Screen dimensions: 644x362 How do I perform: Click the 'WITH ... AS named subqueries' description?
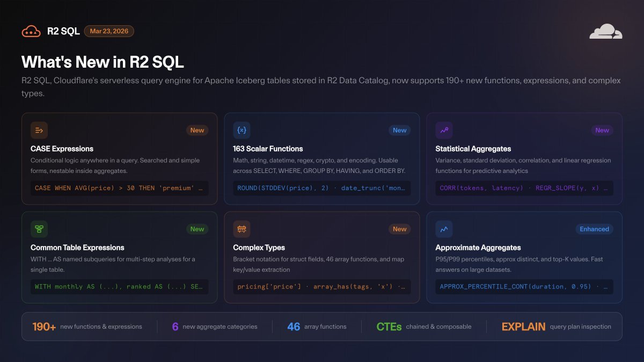(x=113, y=264)
